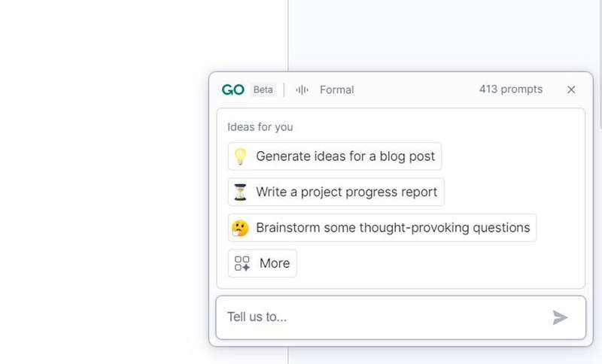Close the GO assistant panel
602x364 pixels.
tap(571, 89)
